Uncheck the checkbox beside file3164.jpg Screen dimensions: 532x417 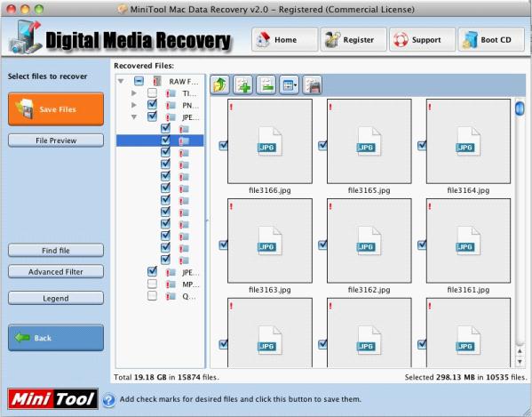(x=421, y=146)
